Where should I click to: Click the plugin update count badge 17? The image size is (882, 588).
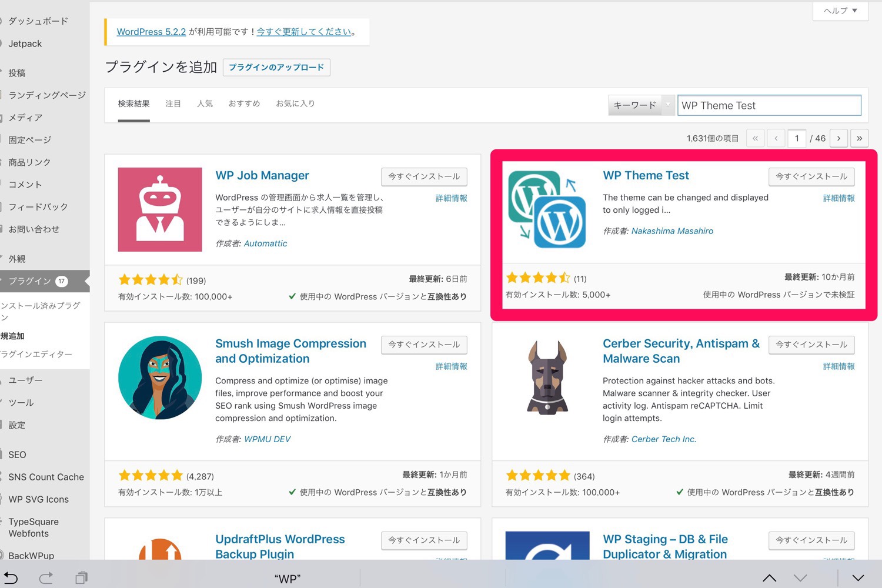(x=62, y=281)
